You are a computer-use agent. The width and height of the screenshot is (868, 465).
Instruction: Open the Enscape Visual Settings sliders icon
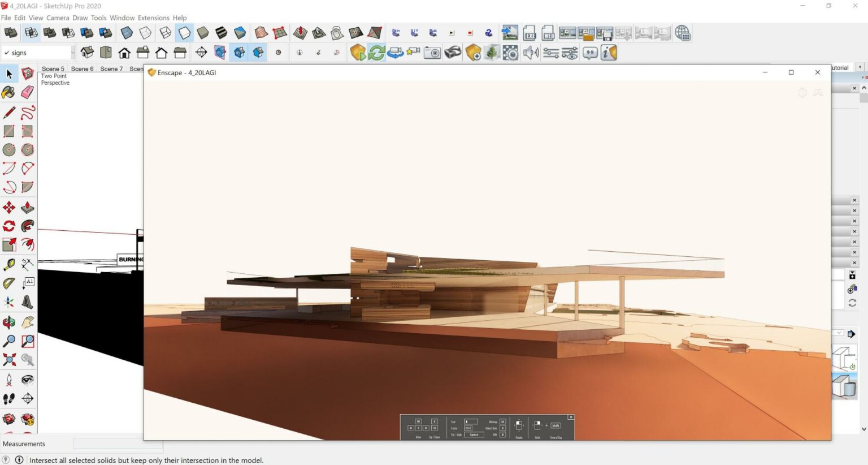click(x=550, y=52)
